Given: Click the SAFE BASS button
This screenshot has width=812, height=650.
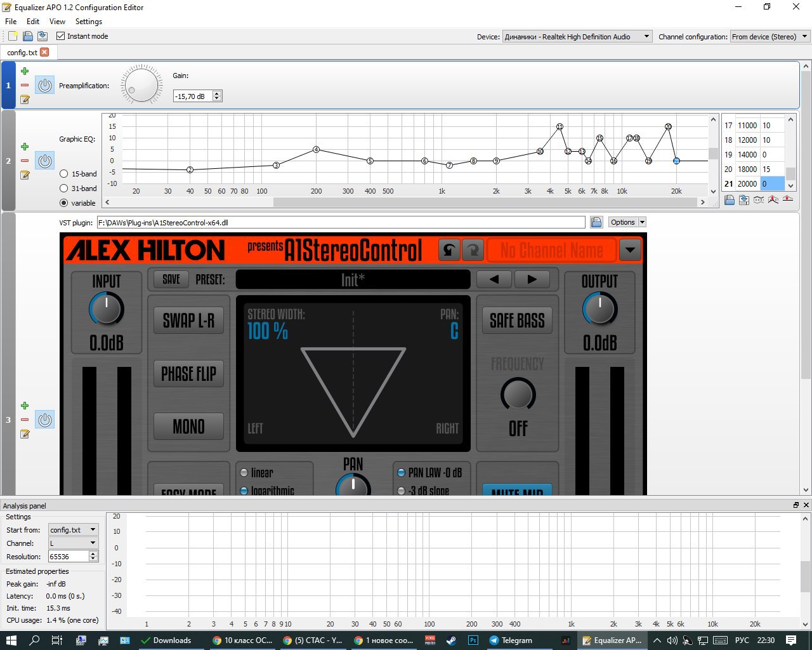Looking at the screenshot, I should 517,321.
